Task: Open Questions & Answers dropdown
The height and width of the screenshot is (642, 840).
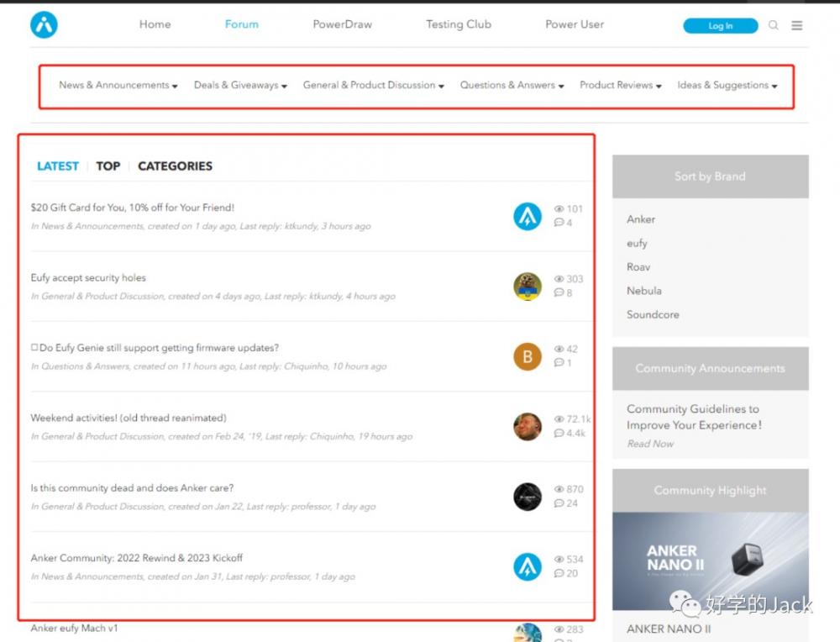Action: (512, 85)
